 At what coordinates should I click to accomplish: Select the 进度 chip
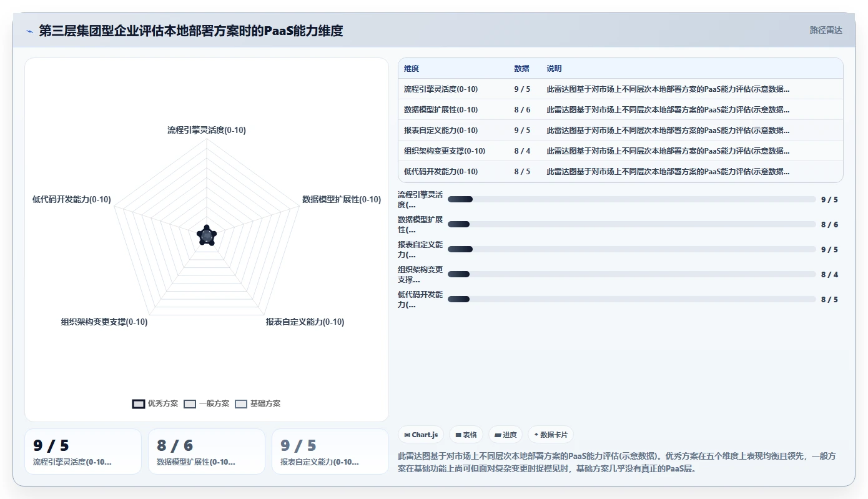pos(506,435)
